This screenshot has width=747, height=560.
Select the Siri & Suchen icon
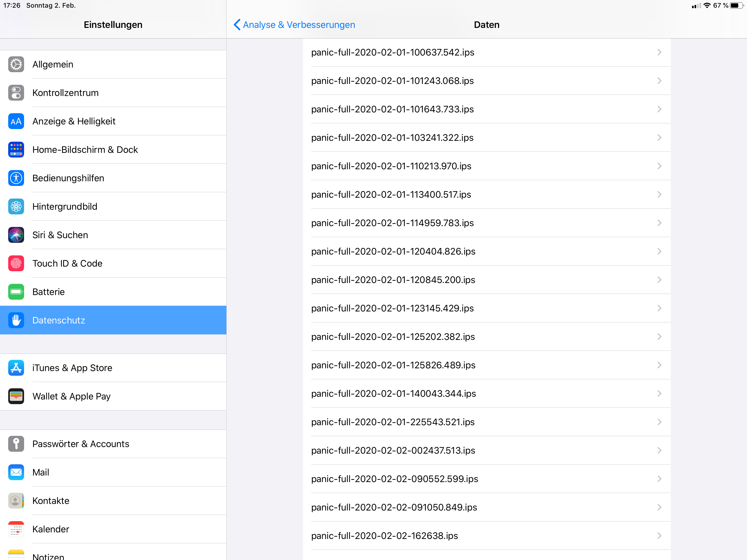16,235
